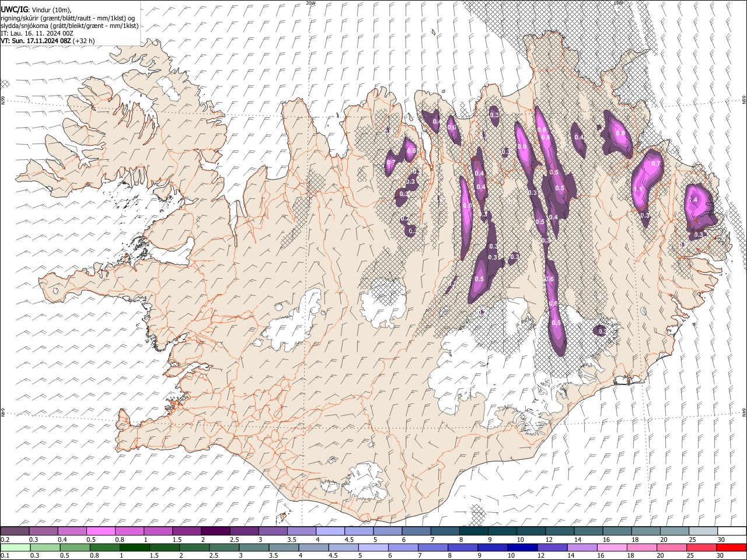This screenshot has width=747, height=560.
Task: Select the darkest green 1 rain-legend swatch
Action: click(134, 547)
